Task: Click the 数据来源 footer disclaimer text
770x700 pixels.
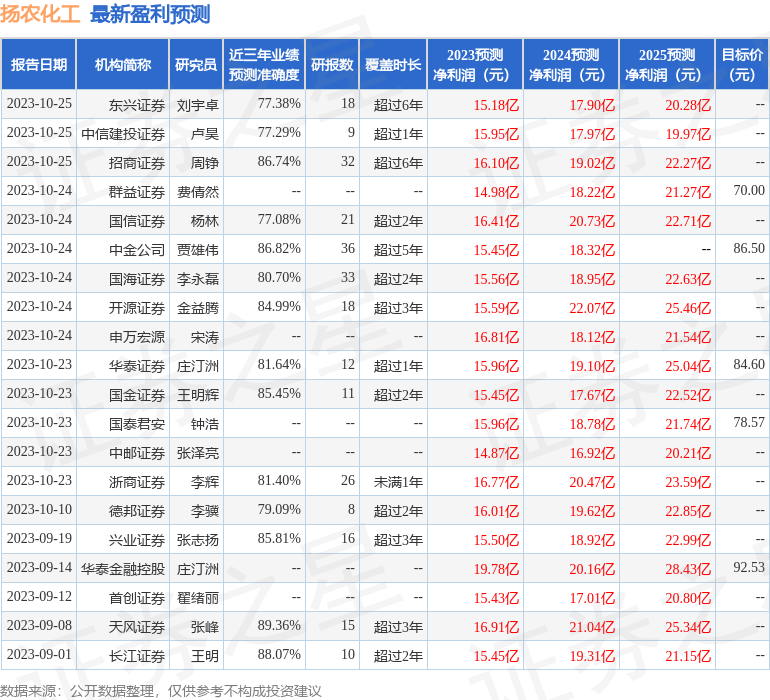Action: click(x=161, y=691)
